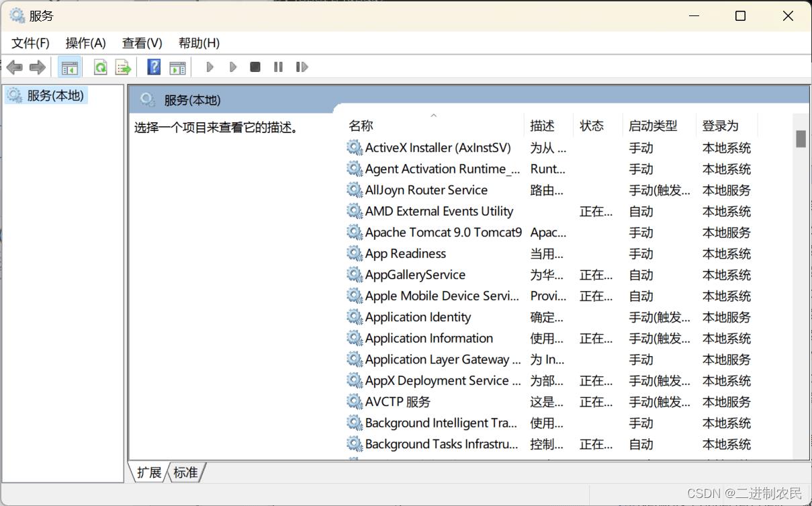The height and width of the screenshot is (506, 812).
Task: Click the Back arrow toolbar icon
Action: point(14,67)
